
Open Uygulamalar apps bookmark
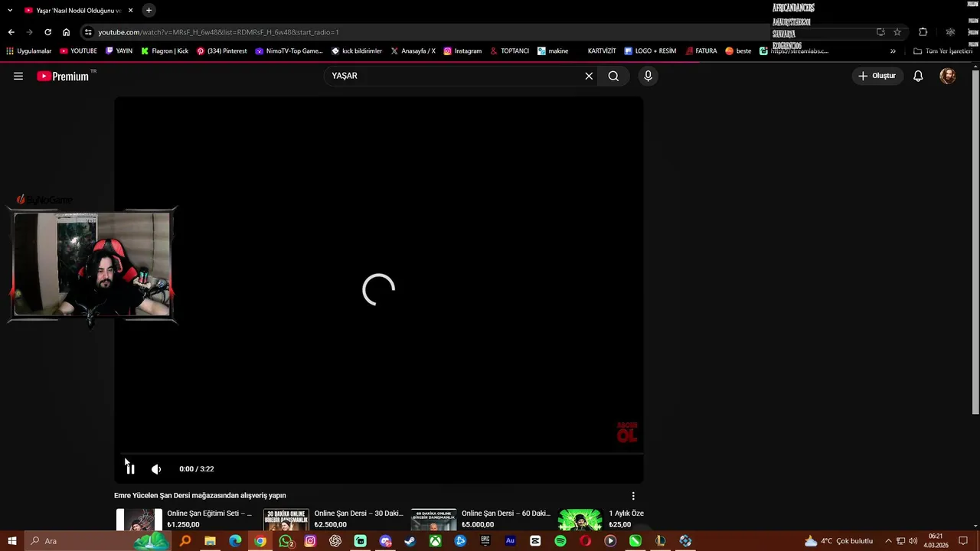pos(28,51)
